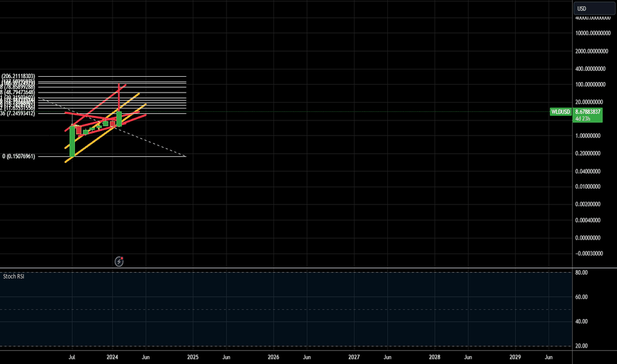Click the 2000.00000000 price axis label
This screenshot has width=617, height=364.
pyautogui.click(x=591, y=51)
